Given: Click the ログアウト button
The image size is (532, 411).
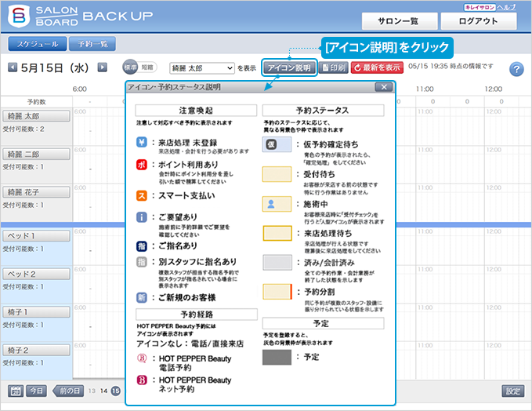Looking at the screenshot, I should [x=479, y=21].
